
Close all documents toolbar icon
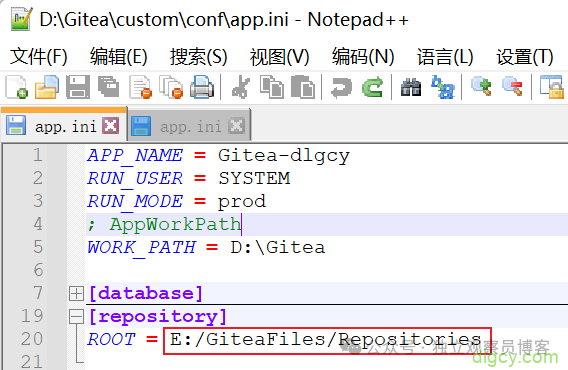[171, 87]
